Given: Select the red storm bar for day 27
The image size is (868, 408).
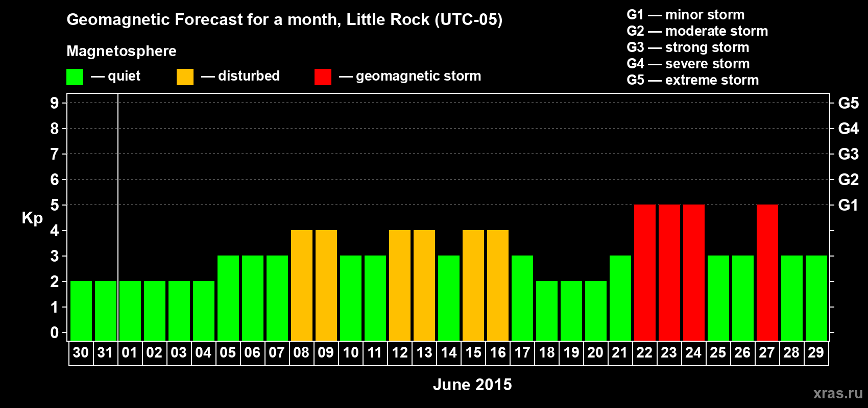Looking at the screenshot, I should (x=767, y=272).
